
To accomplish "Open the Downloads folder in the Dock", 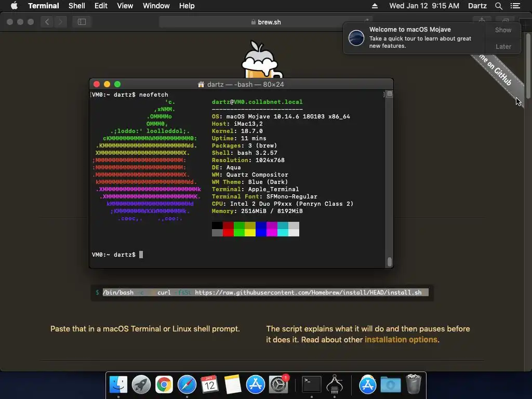I will pyautogui.click(x=391, y=384).
